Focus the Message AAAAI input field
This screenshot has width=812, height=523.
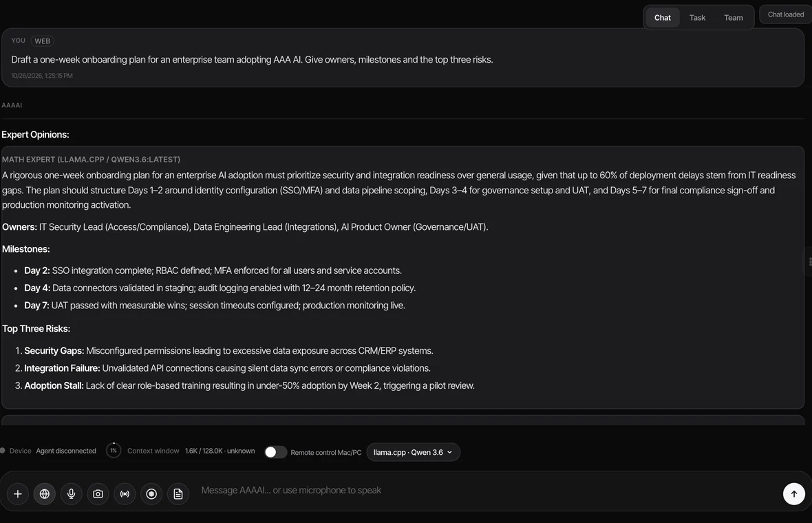[487, 491]
